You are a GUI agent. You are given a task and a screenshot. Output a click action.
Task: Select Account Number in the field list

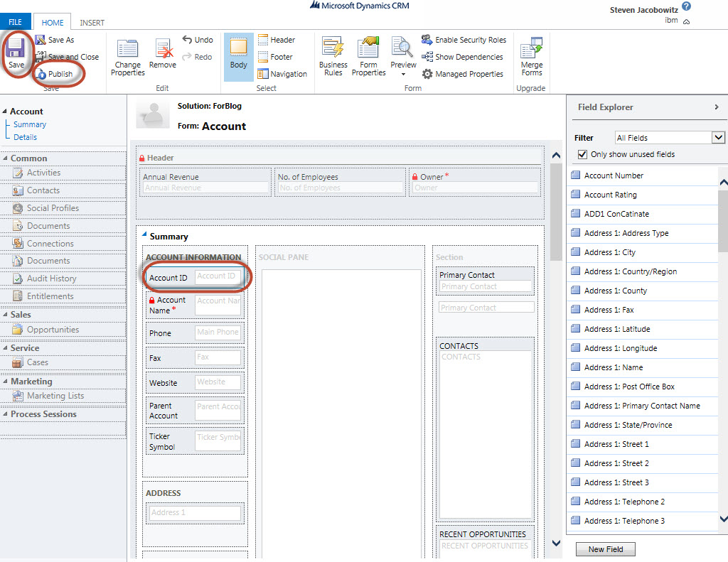(x=614, y=175)
